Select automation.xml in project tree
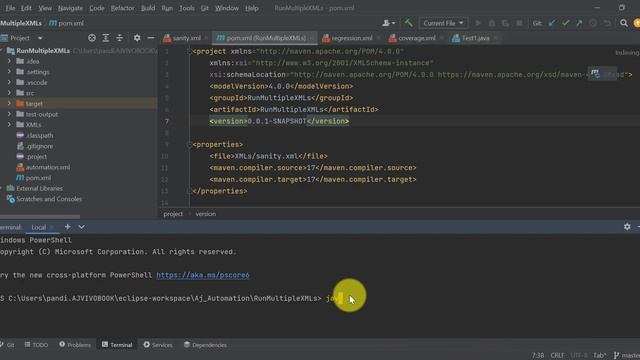The image size is (640, 360). tap(47, 167)
